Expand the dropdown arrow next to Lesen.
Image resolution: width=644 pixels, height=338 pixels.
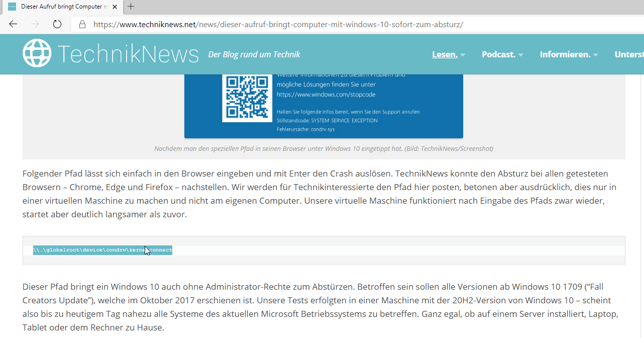point(463,55)
